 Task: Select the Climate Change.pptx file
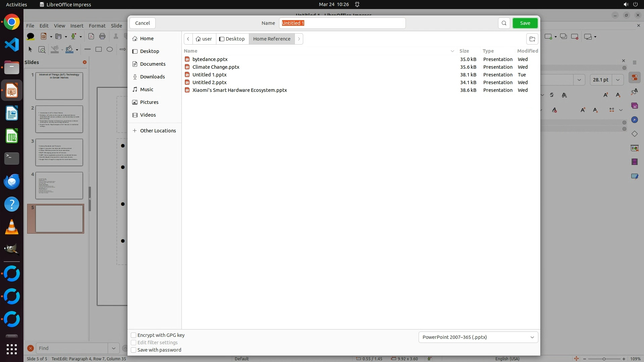click(x=216, y=67)
